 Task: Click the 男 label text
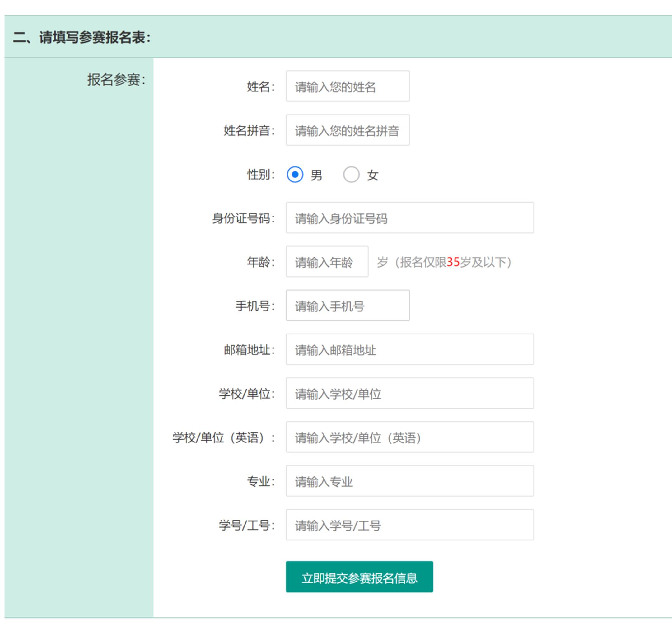pos(316,175)
